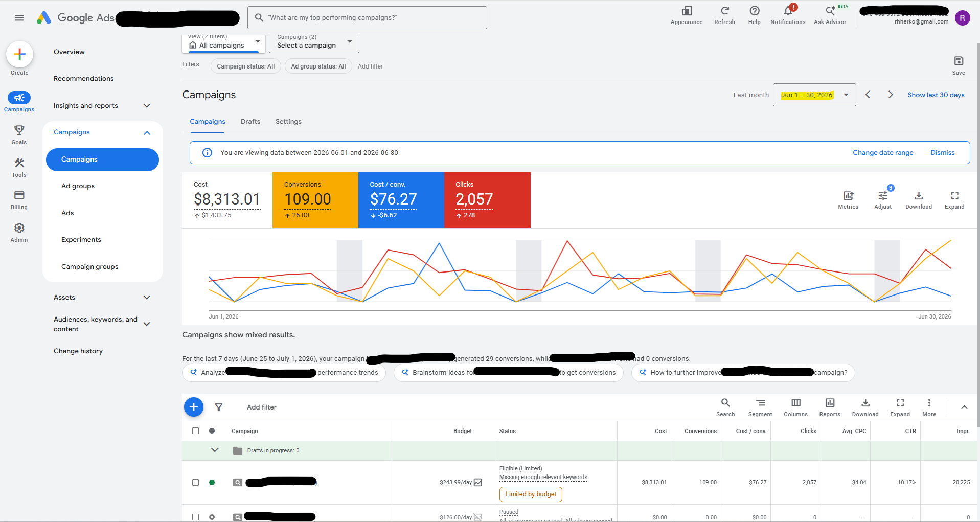Open Overview in sidebar
Screen dimensions: 980x522
tap(69, 52)
